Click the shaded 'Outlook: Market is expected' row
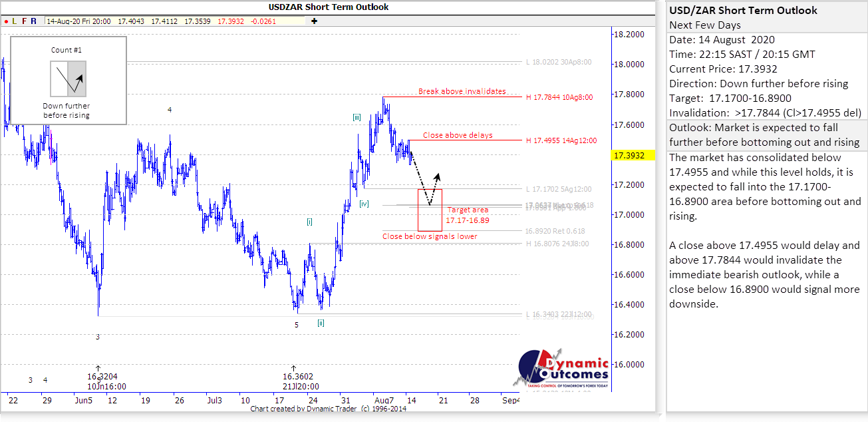868x424 pixels. tap(766, 135)
